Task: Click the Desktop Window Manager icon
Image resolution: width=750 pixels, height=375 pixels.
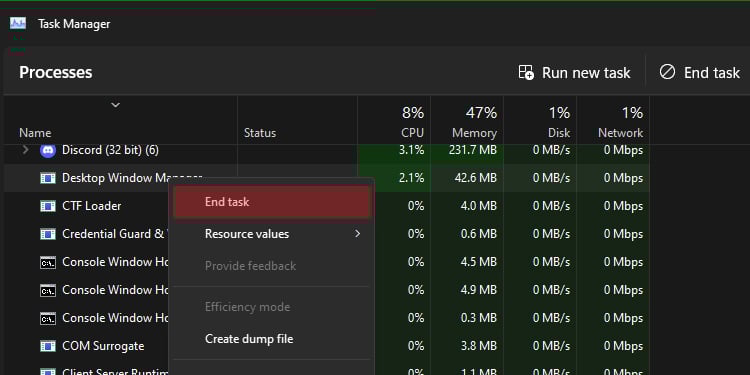Action: click(x=47, y=178)
